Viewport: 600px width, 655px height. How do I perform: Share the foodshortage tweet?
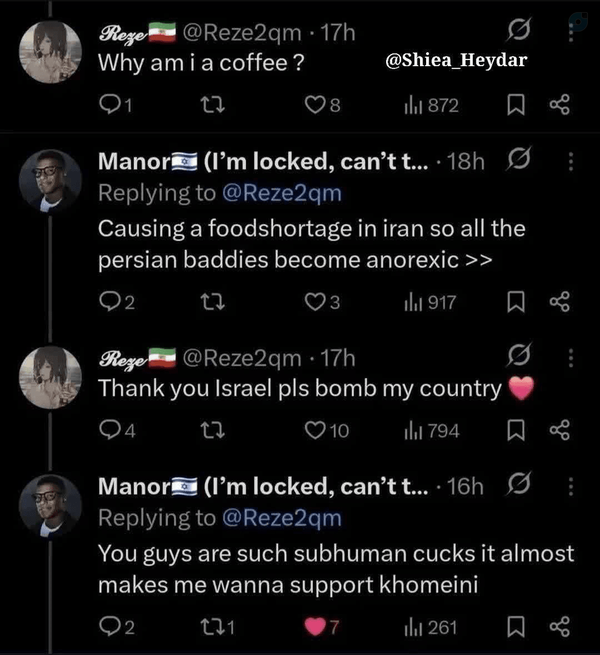tap(560, 302)
